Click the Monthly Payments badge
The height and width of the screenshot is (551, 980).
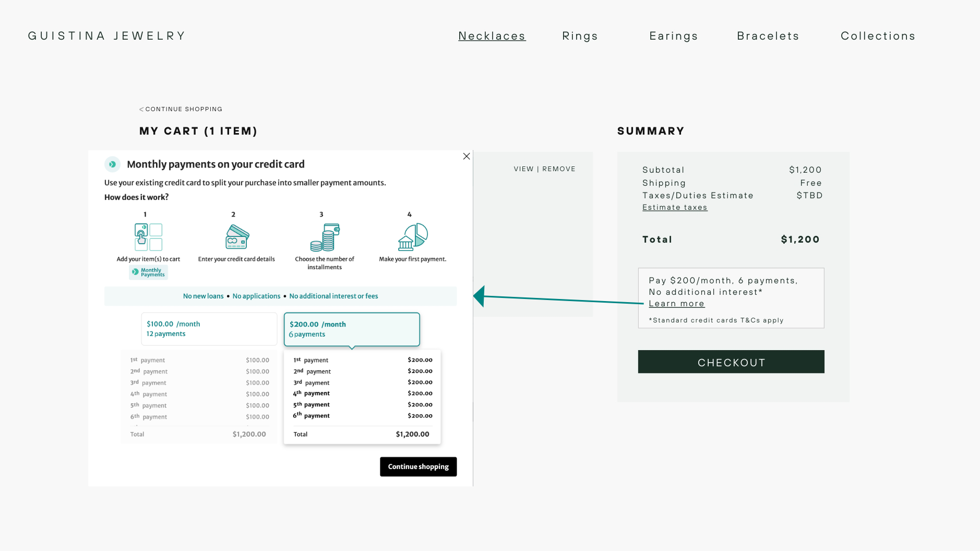(149, 272)
